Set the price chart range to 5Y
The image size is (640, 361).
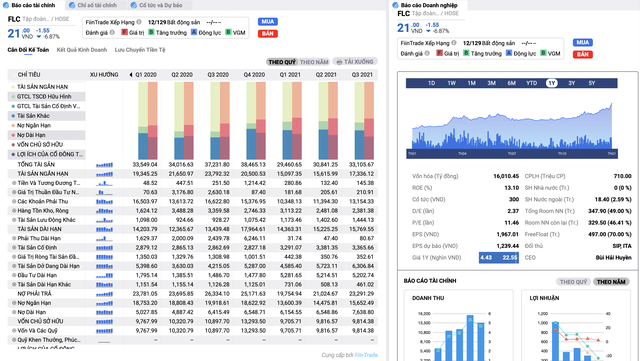592,83
